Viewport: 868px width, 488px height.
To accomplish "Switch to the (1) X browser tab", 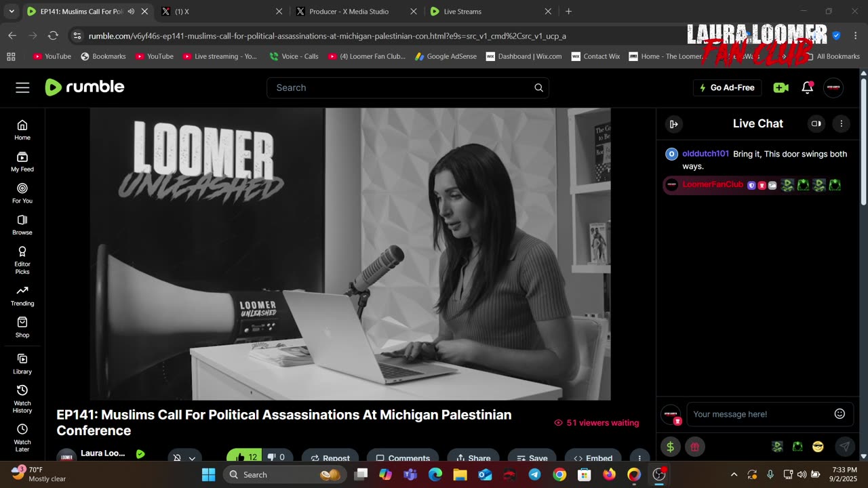I will click(220, 12).
